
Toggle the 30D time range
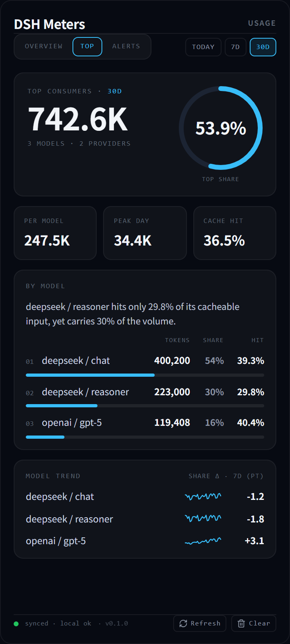pos(263,47)
